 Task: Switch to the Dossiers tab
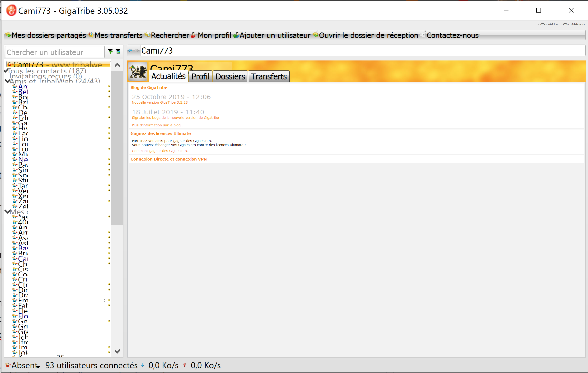pyautogui.click(x=230, y=77)
